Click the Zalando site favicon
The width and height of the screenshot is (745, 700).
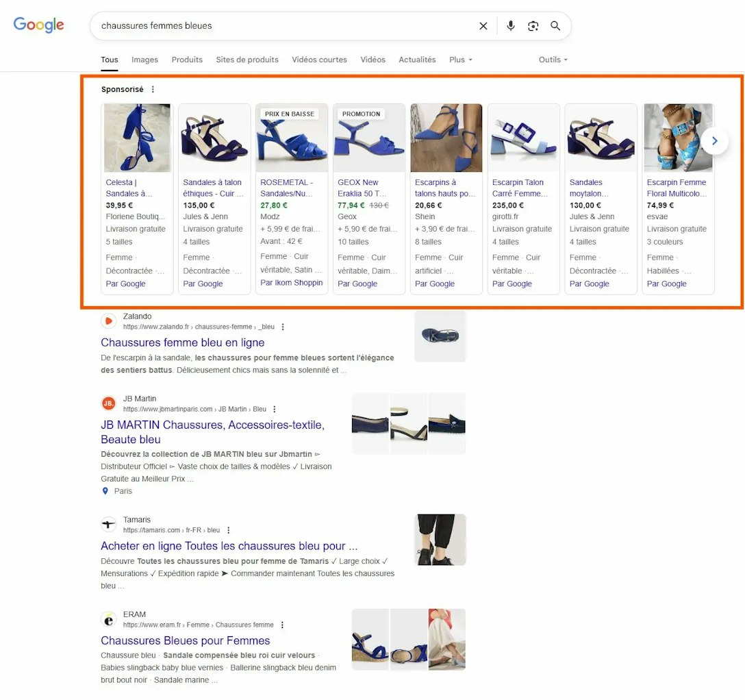pyautogui.click(x=109, y=321)
